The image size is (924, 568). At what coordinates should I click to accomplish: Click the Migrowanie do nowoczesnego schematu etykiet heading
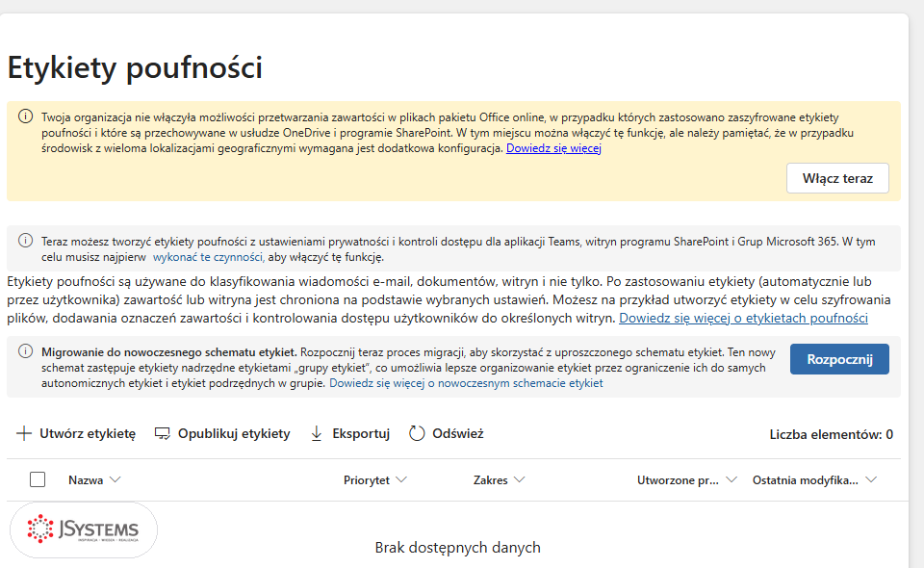169,352
